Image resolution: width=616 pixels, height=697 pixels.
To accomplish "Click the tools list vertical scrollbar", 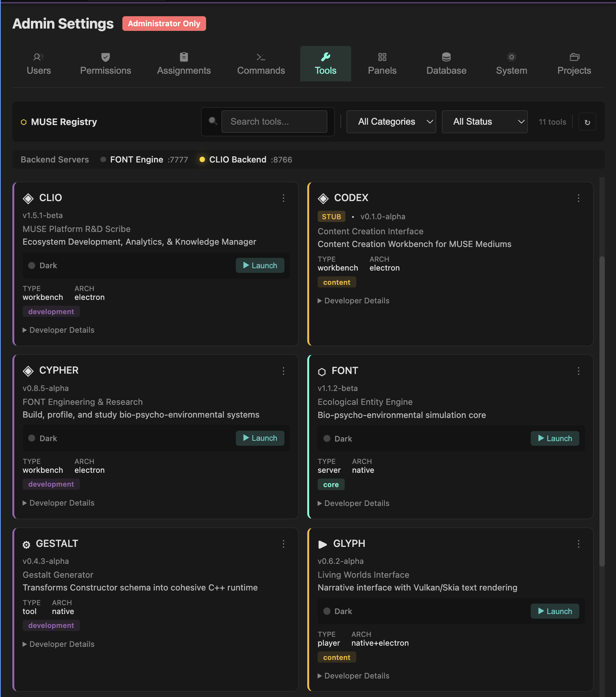I will click(602, 411).
